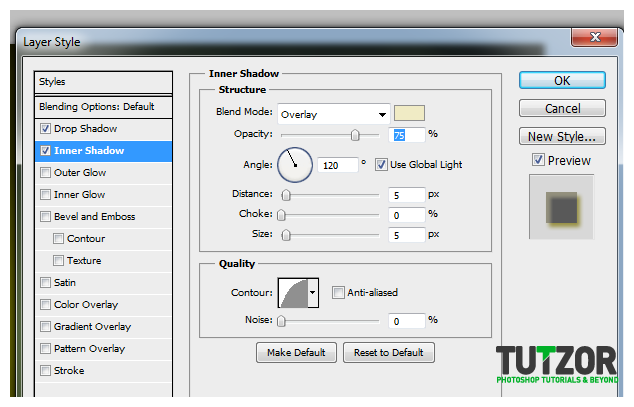Viewport: 634px width, 407px height.
Task: Open the contour picker dropdown arrow
Action: tap(313, 293)
